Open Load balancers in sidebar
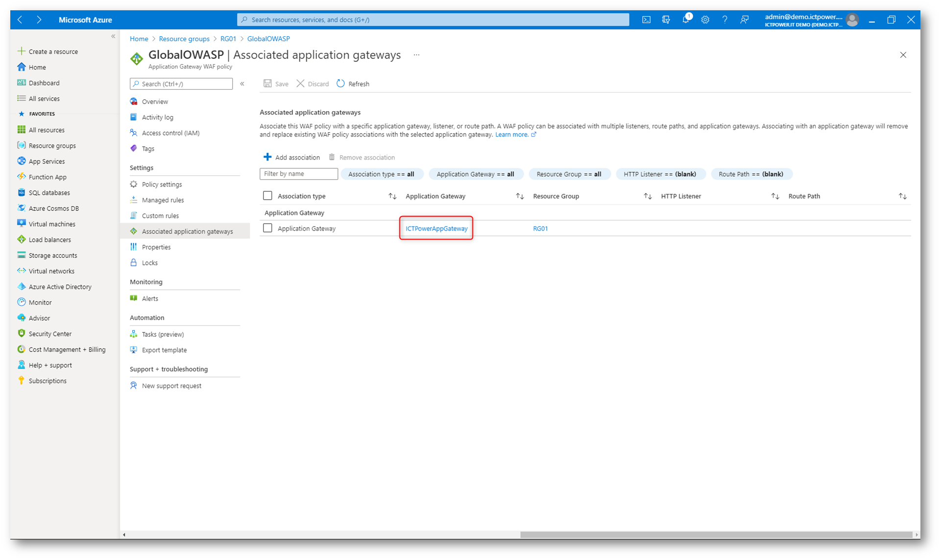The height and width of the screenshot is (560, 941). (49, 239)
